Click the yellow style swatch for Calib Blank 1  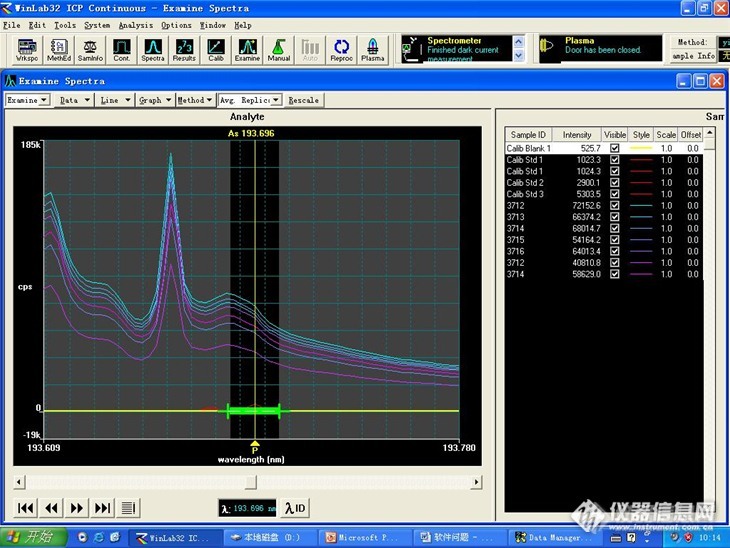[x=641, y=148]
